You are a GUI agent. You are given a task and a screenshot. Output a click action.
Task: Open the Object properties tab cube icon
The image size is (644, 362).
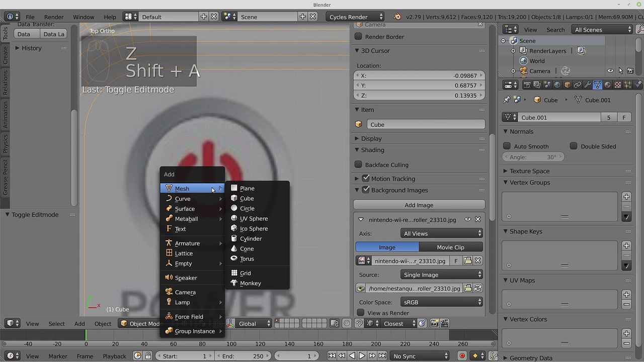tap(567, 85)
